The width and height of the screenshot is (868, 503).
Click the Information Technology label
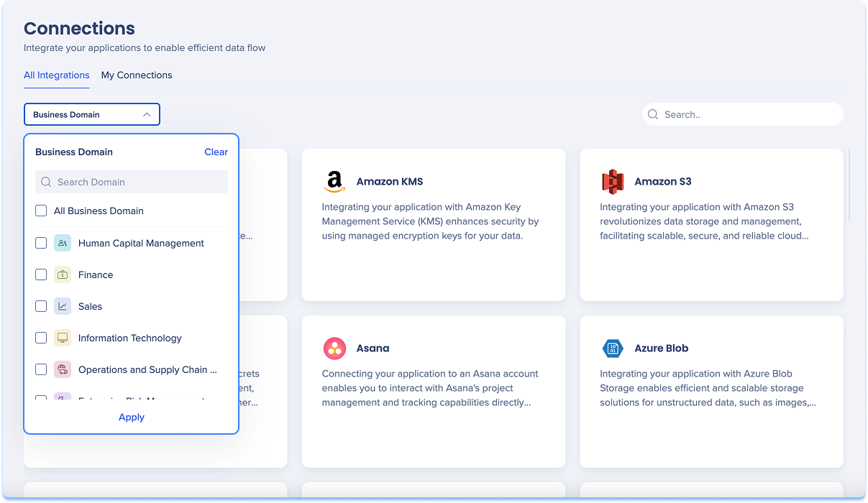pos(130,338)
